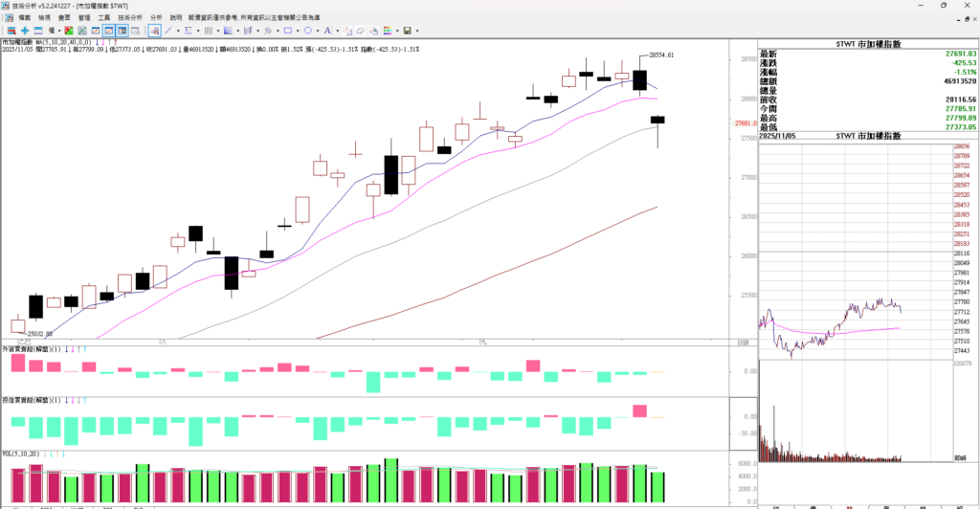Select the rectangle shape drawing tool
Viewport: 980px width, 509px height.
coord(287,31)
